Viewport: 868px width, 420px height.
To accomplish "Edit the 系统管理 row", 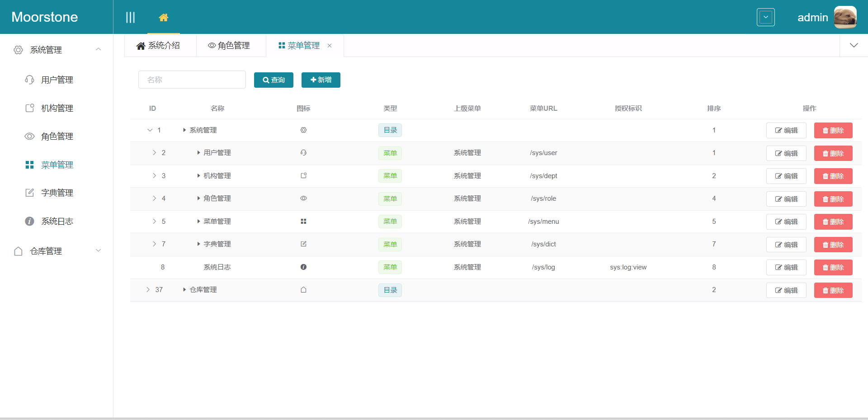I will coord(786,130).
